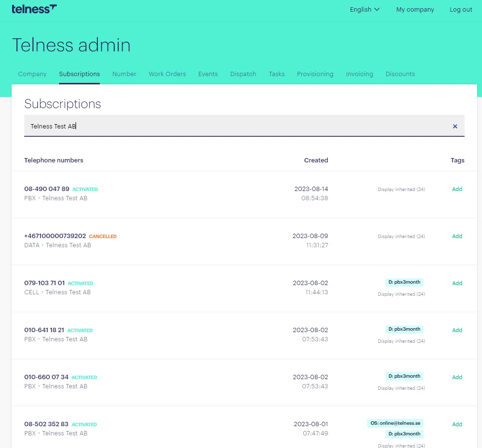Open subscription 010-660 07 34
This screenshot has height=448, width=482.
(x=47, y=377)
